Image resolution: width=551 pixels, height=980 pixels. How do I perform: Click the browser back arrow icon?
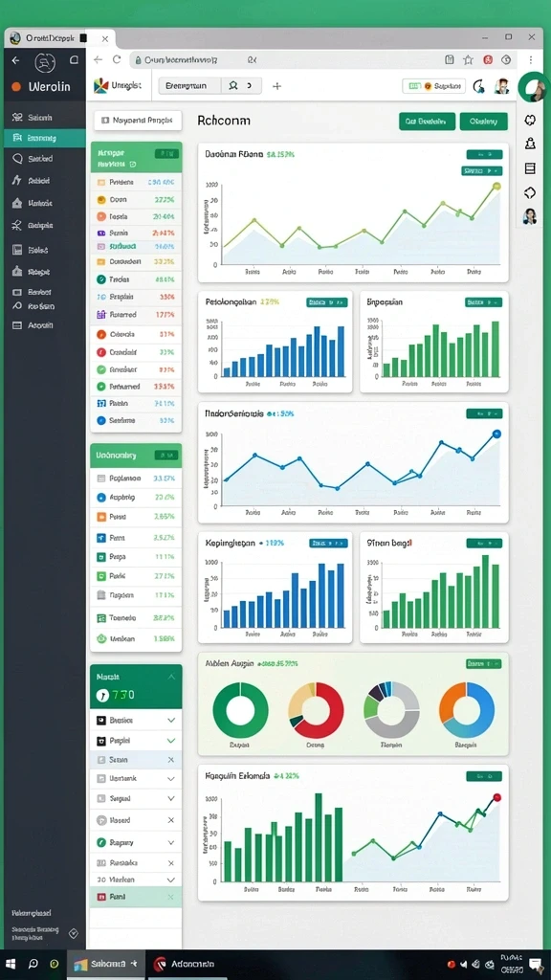98,59
